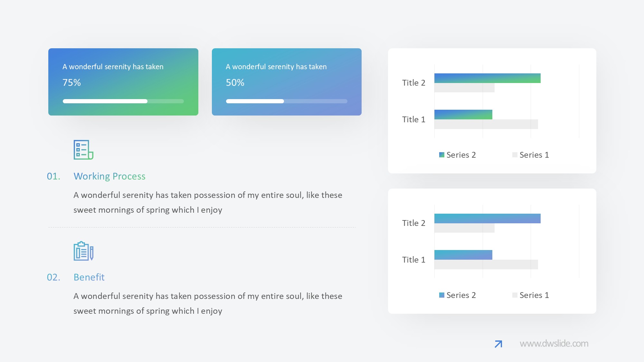Click the Series 1 legend marker in top chart
Screen dimensions: 644x362
click(515, 155)
